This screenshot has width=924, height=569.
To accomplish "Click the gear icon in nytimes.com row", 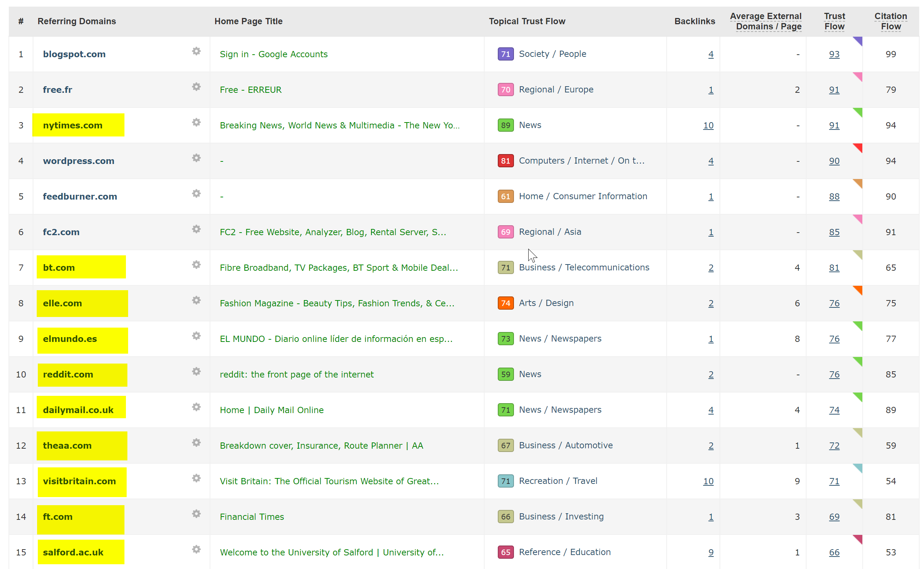I will 196,122.
